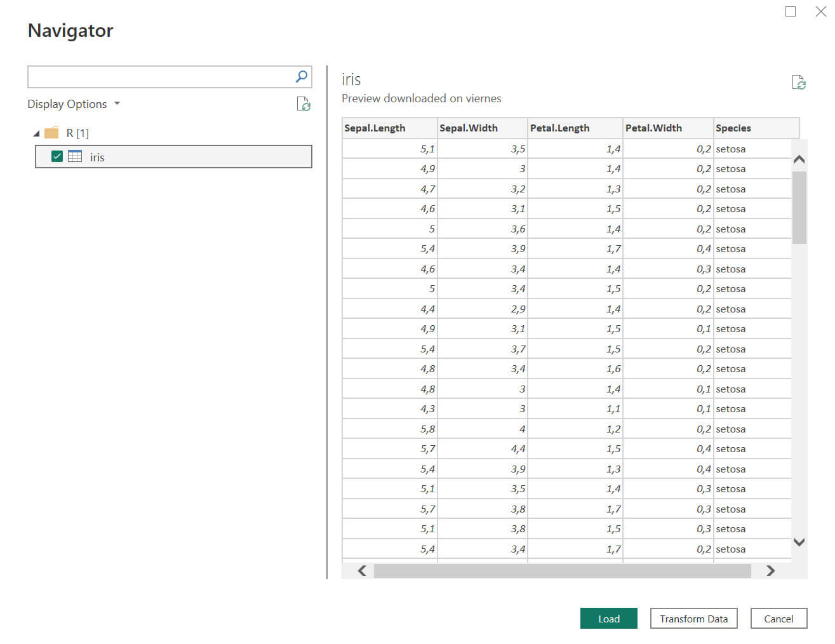Click the vertical scrollbar thumb
Screen dimensions: 835x644
pos(799,208)
